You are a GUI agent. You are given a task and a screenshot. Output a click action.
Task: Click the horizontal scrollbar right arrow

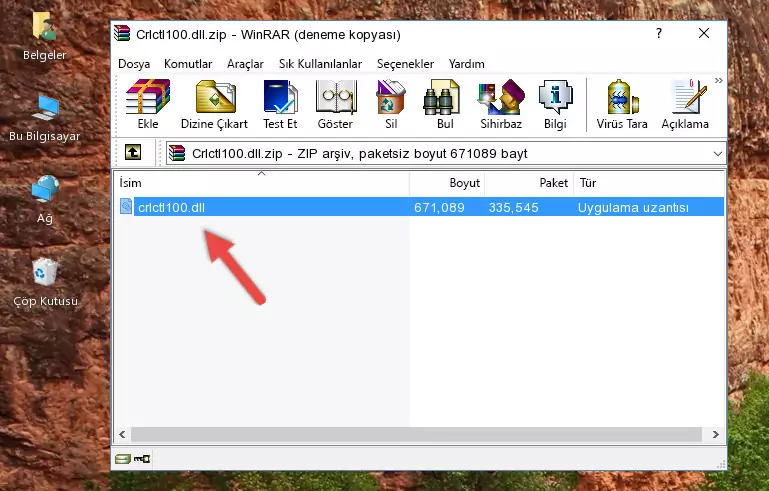716,434
